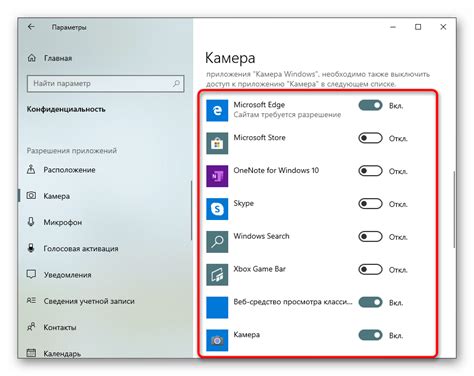
Task: Click the Windows Search app icon
Action: tap(217, 242)
